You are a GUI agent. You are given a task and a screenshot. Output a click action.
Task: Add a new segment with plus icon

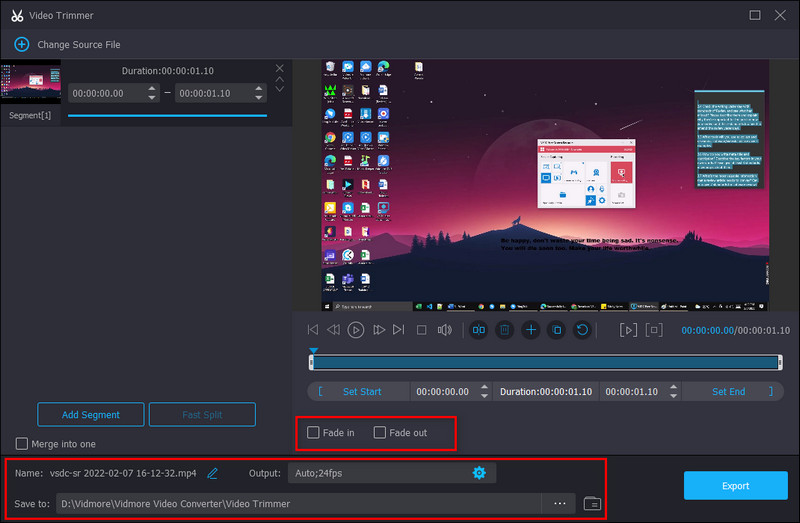click(x=531, y=330)
